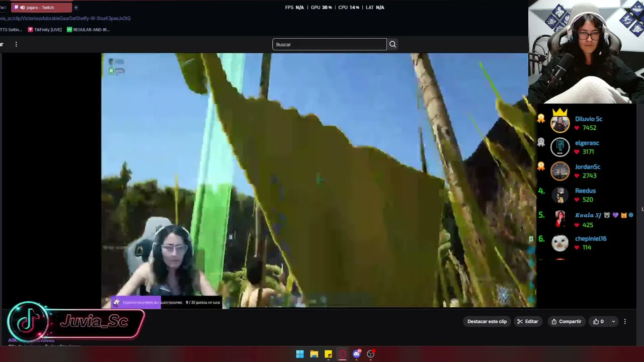644x362 pixels.
Task: Click the 'Diluvio Sc' username text
Action: click(589, 119)
